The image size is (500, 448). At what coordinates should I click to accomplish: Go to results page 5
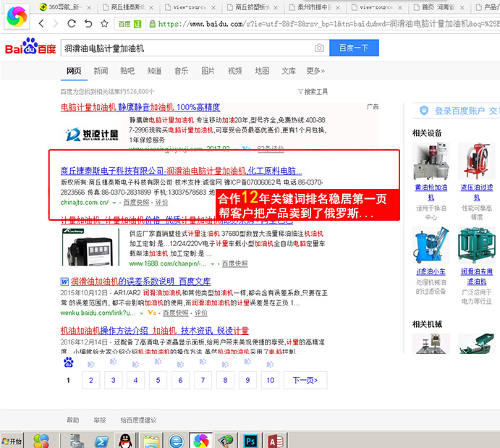click(158, 380)
